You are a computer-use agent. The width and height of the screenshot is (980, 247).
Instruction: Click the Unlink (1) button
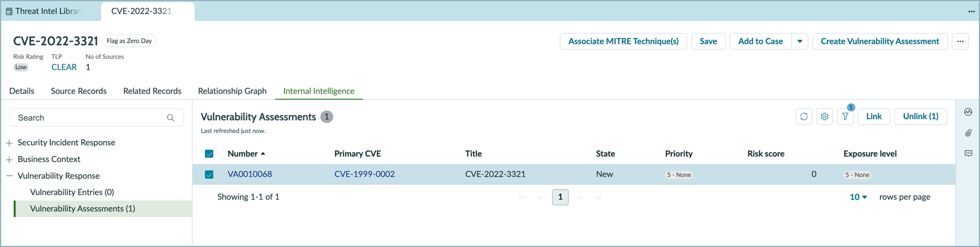tap(921, 116)
